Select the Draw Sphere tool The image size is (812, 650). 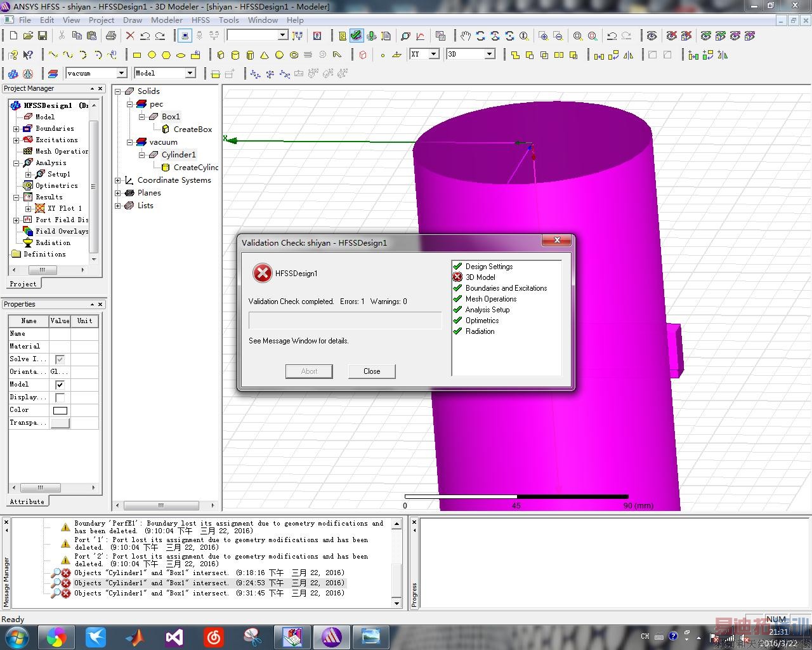pyautogui.click(x=279, y=55)
